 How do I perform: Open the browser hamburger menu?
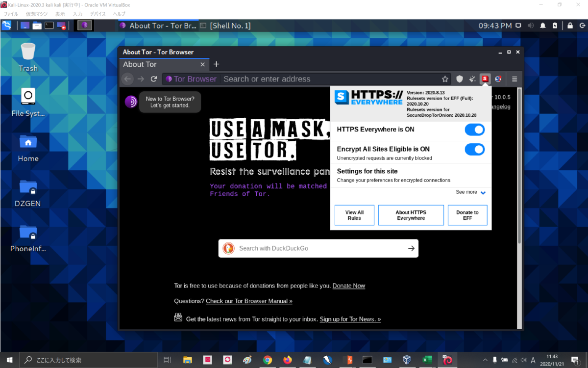(x=514, y=79)
